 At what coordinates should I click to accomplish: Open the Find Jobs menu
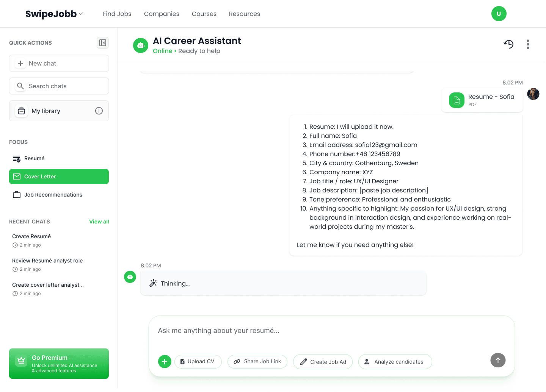click(117, 14)
